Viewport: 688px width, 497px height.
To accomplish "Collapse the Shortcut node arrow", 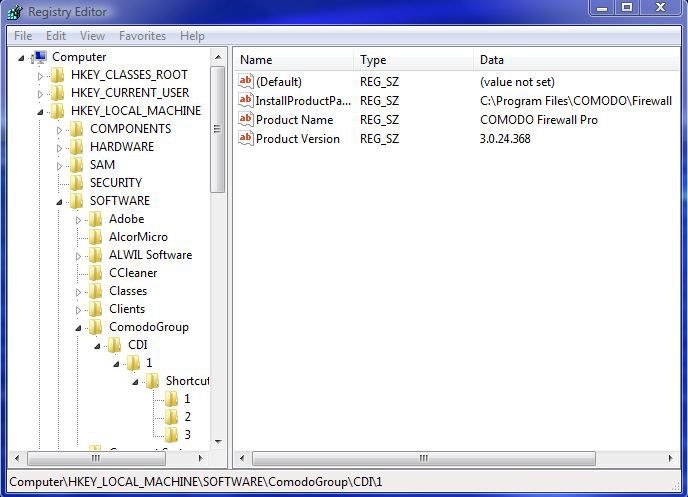I will click(x=135, y=382).
